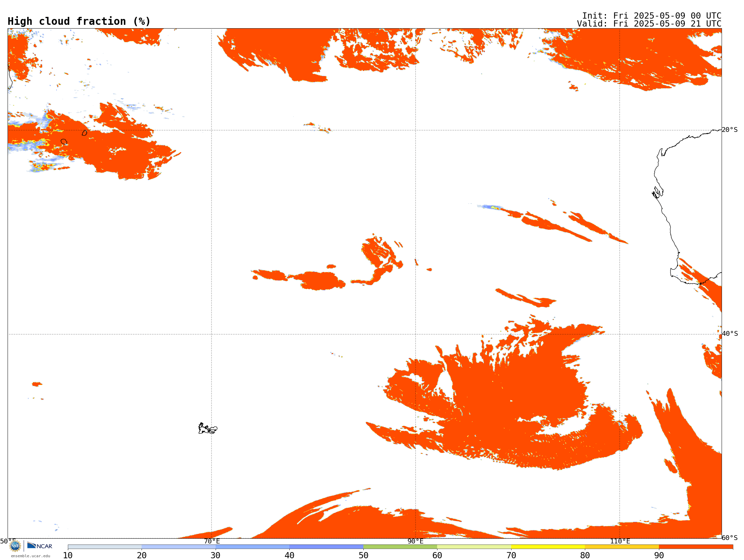Image resolution: width=744 pixels, height=560 pixels.
Task: Click the 60–70 pale yellow-green colorbar segment
Action: [474, 547]
